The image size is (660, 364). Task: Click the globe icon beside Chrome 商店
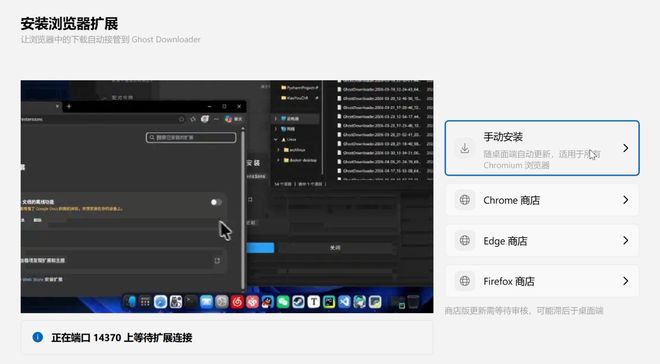[x=465, y=200]
